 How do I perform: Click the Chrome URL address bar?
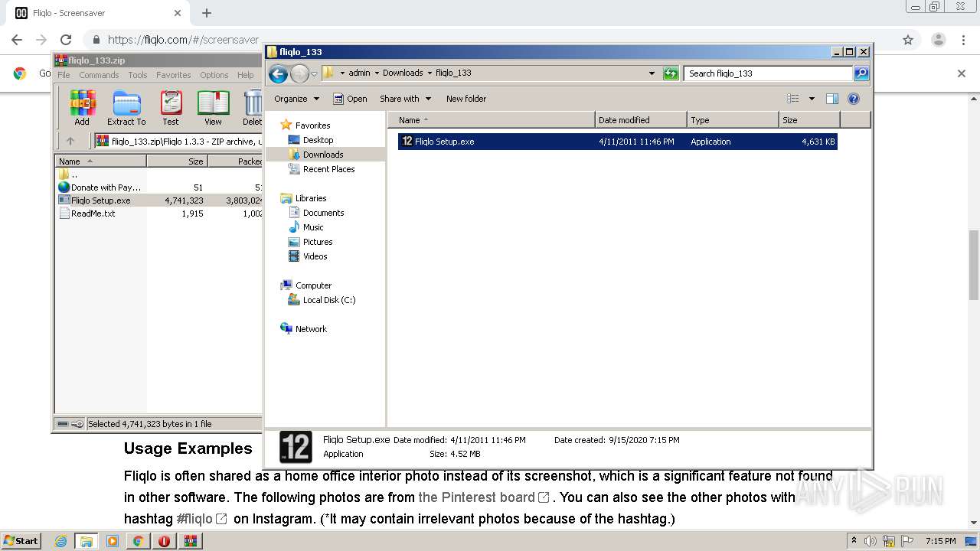coord(490,40)
